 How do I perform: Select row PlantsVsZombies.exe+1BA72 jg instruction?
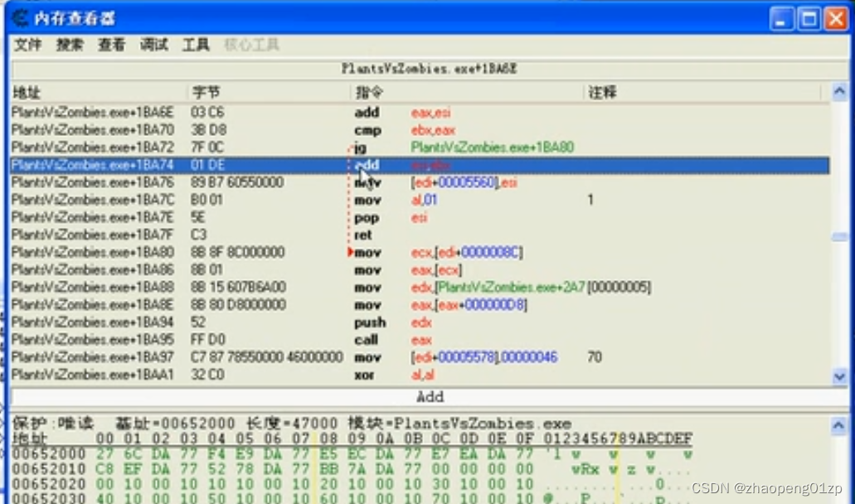420,147
